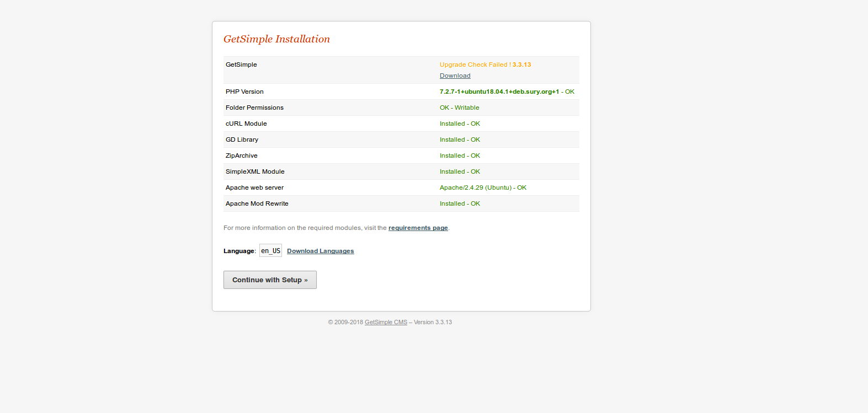This screenshot has height=413, width=868.
Task: Click the 'cURL Module' row label
Action: (x=246, y=124)
